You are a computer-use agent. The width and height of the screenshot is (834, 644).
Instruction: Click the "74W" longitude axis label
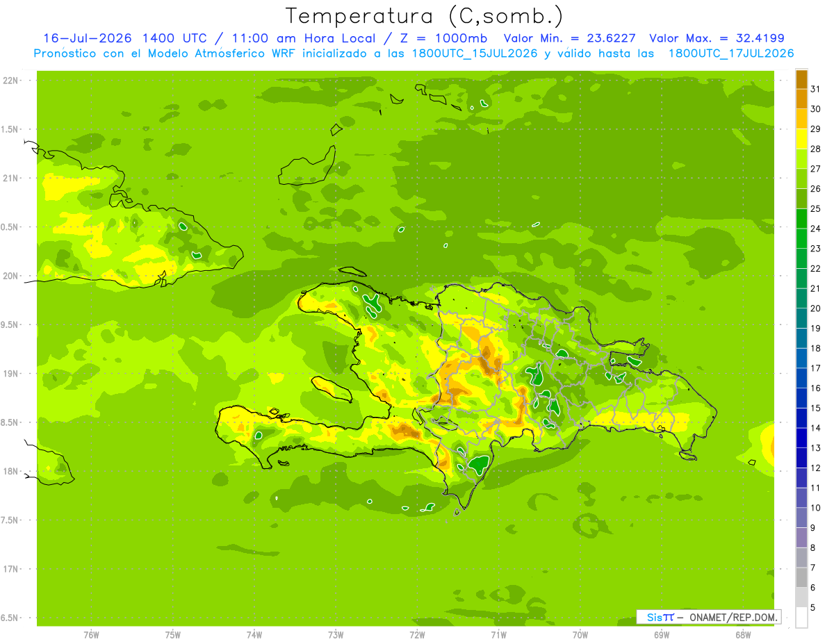click(x=254, y=635)
